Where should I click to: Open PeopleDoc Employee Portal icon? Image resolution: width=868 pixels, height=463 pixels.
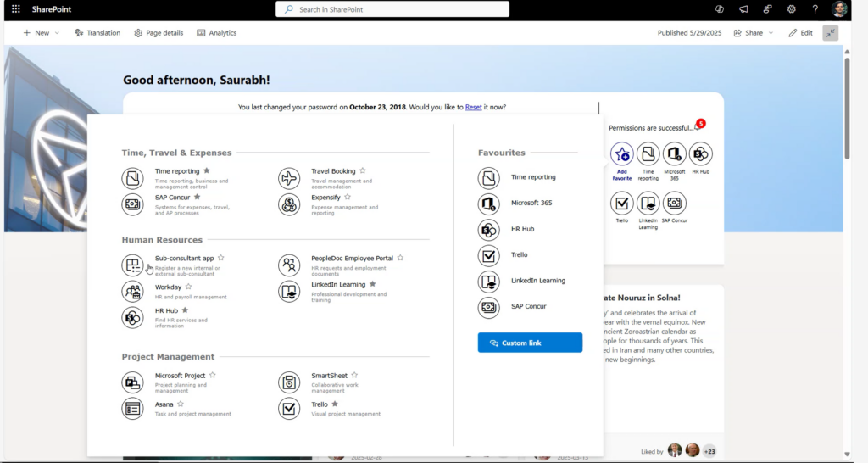click(289, 265)
